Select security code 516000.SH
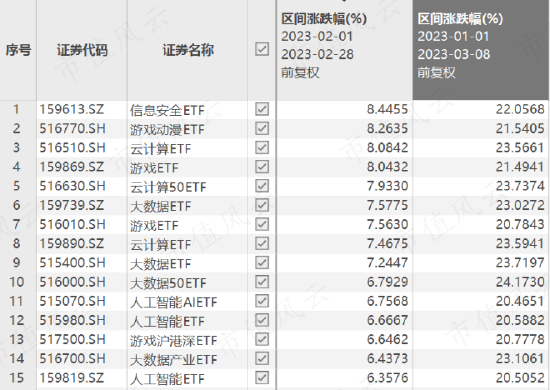This screenshot has height=390, width=550. pos(72,282)
